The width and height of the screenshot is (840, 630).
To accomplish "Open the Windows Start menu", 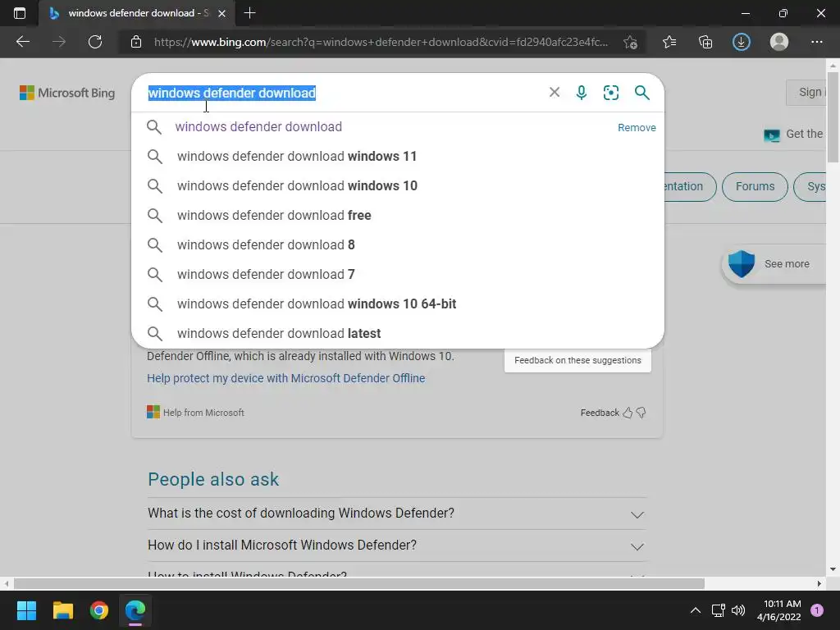I will [26, 610].
